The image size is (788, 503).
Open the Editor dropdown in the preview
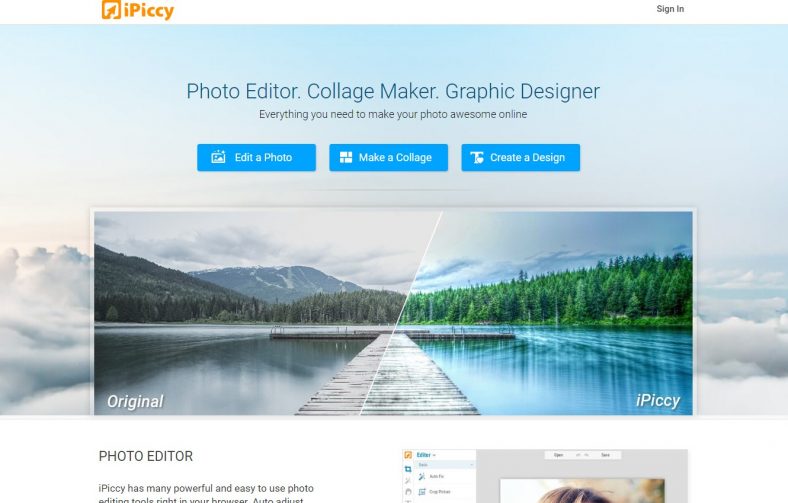coord(426,455)
